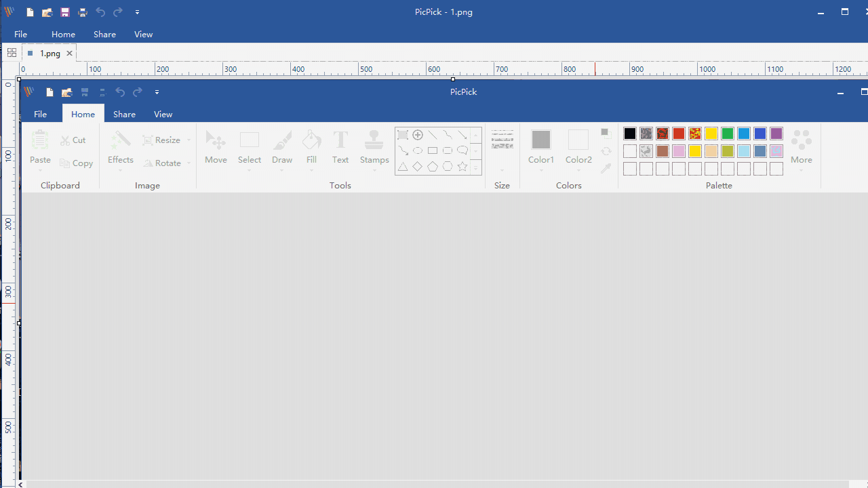
Task: Pick the speech balloon shape
Action: (462, 150)
